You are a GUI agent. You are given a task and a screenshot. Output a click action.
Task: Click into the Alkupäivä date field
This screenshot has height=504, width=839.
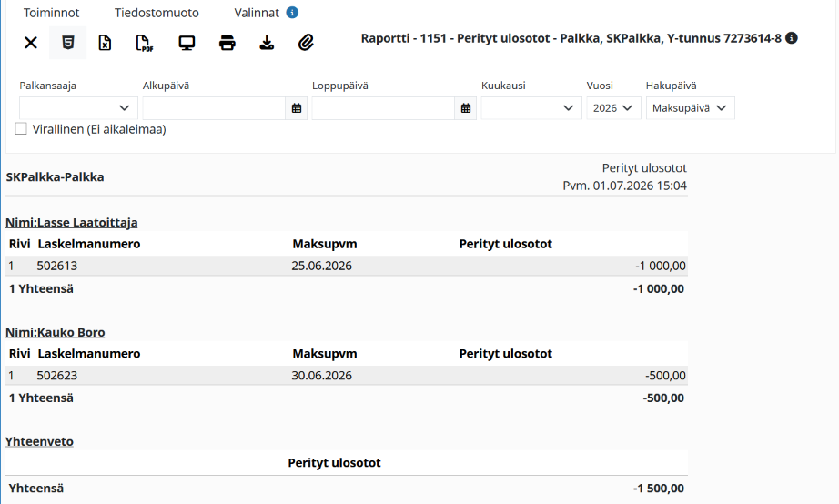[214, 108]
